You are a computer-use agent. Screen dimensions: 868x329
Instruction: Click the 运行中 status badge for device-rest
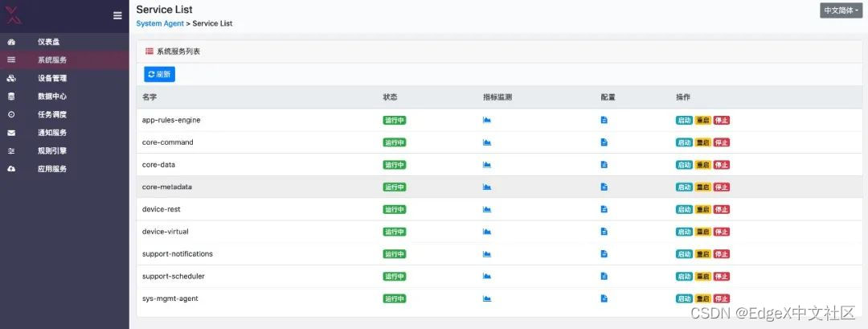[394, 209]
